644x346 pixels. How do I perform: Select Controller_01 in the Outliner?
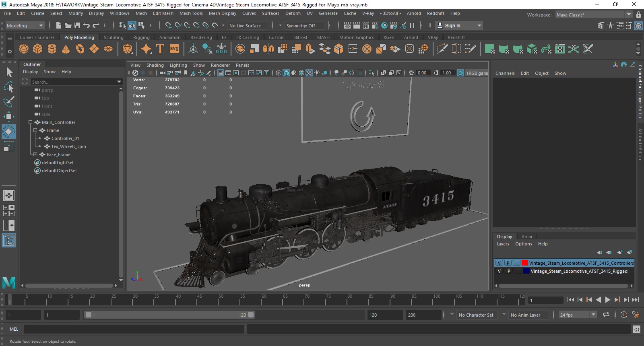(x=65, y=138)
